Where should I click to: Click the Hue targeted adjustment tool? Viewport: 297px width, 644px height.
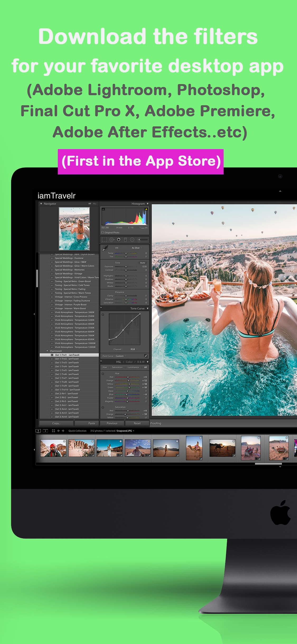tap(103, 374)
